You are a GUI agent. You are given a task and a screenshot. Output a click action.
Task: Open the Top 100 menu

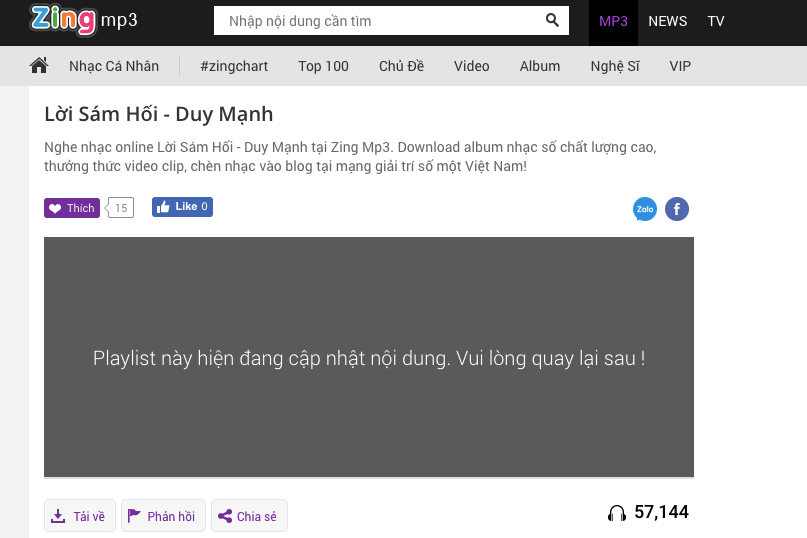coord(323,66)
